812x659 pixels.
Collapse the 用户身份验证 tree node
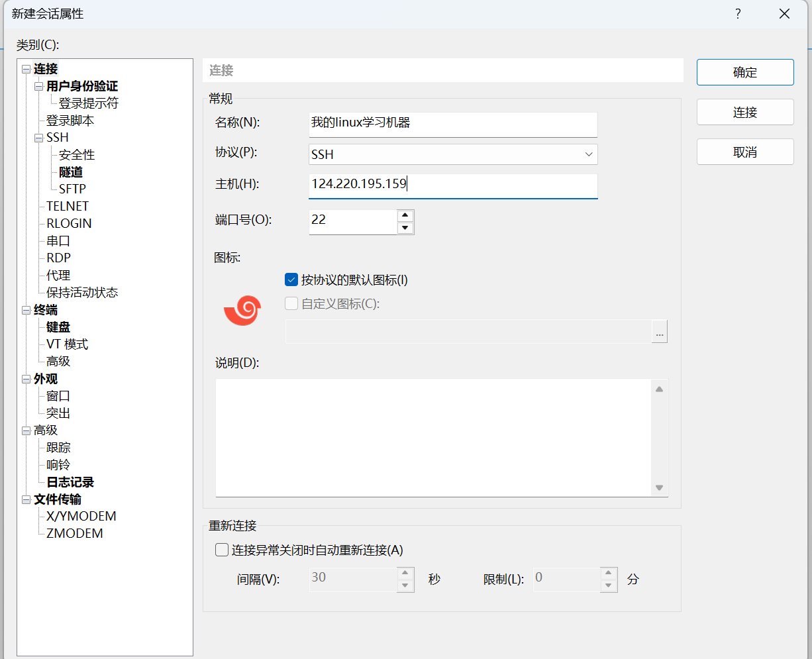(x=38, y=86)
